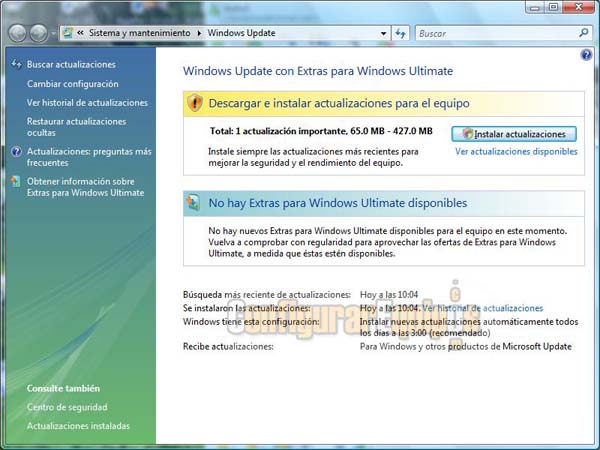
Task: Click the address bar refresh button
Action: coord(401,34)
